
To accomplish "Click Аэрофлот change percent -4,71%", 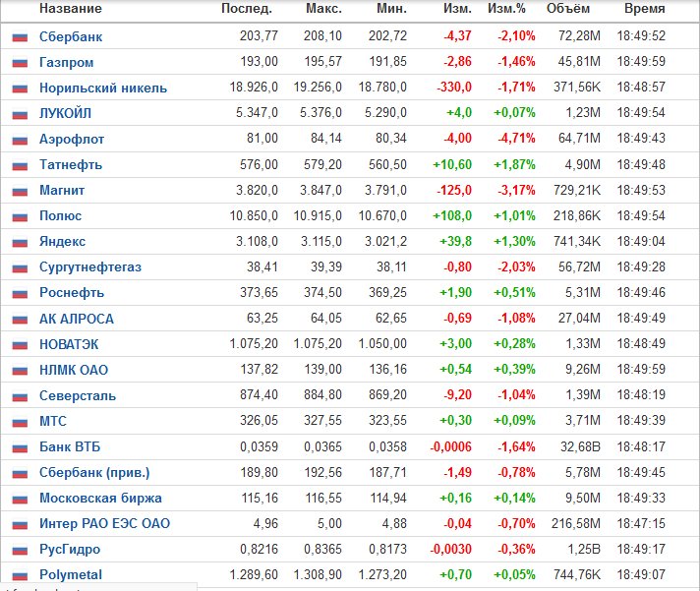I will (x=516, y=139).
